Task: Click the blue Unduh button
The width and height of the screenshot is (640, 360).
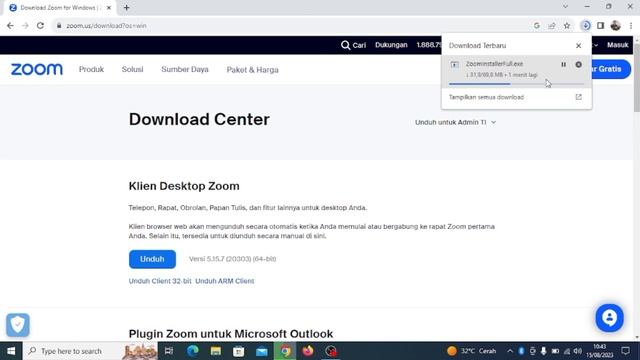Action: [152, 259]
